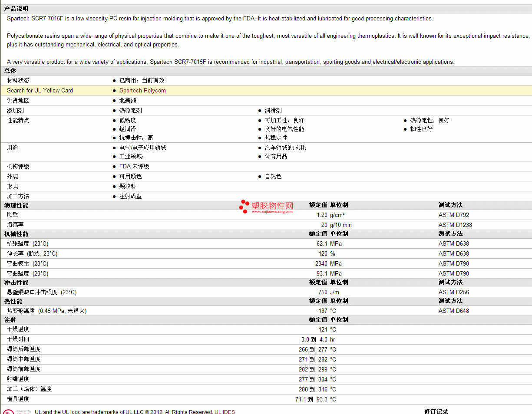Select the 悬壁梁缺口冲击强度 (23°C) label
The width and height of the screenshot is (532, 414).
[42, 292]
